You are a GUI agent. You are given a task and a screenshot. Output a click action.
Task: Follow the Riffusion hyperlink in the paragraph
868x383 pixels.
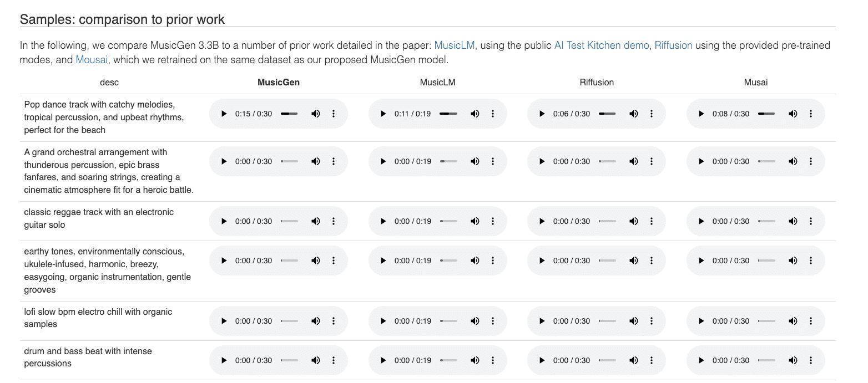(673, 45)
